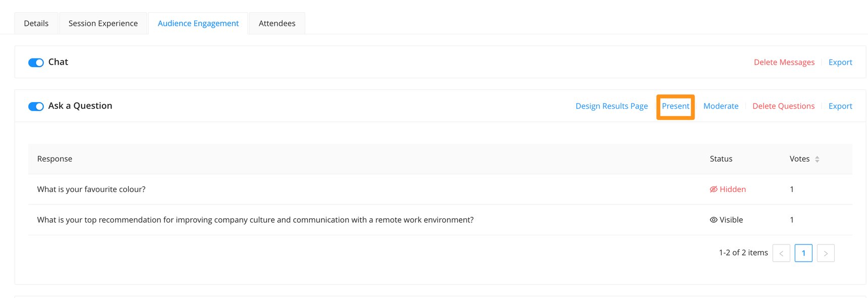The height and width of the screenshot is (298, 868).
Task: Open the Moderate link
Action: tap(721, 106)
